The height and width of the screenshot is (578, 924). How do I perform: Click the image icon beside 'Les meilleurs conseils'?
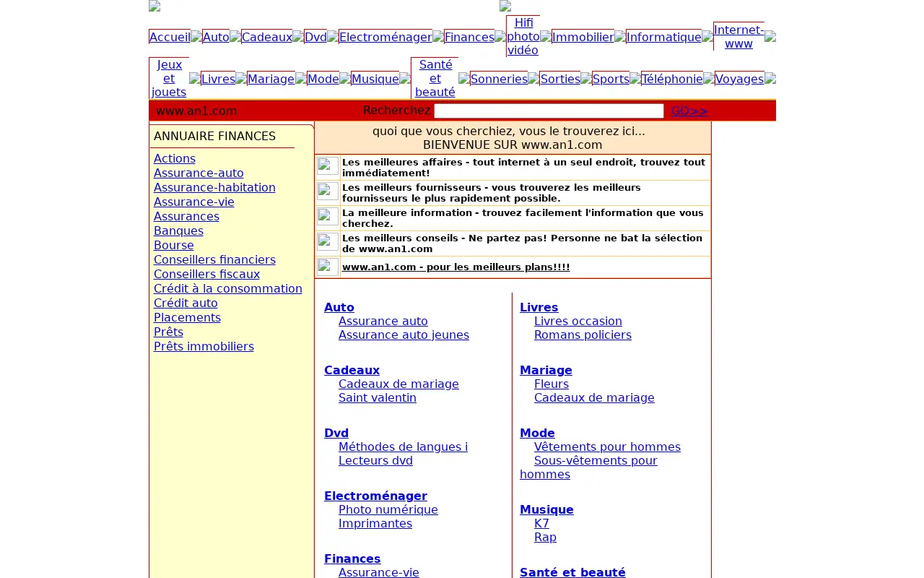[328, 242]
